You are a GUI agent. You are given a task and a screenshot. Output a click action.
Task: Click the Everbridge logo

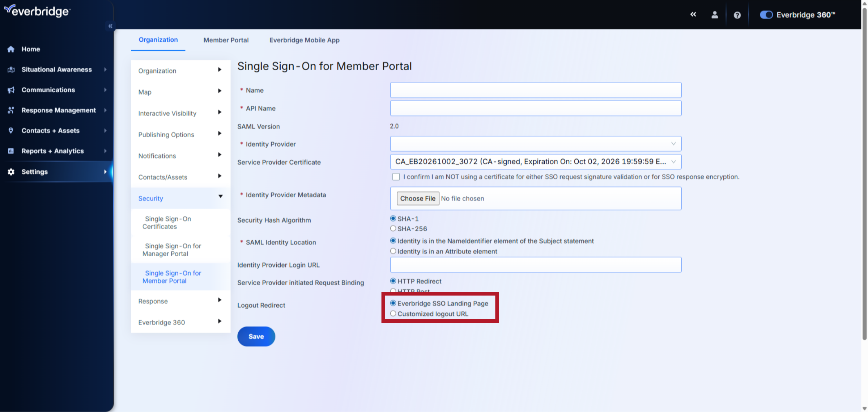37,11
